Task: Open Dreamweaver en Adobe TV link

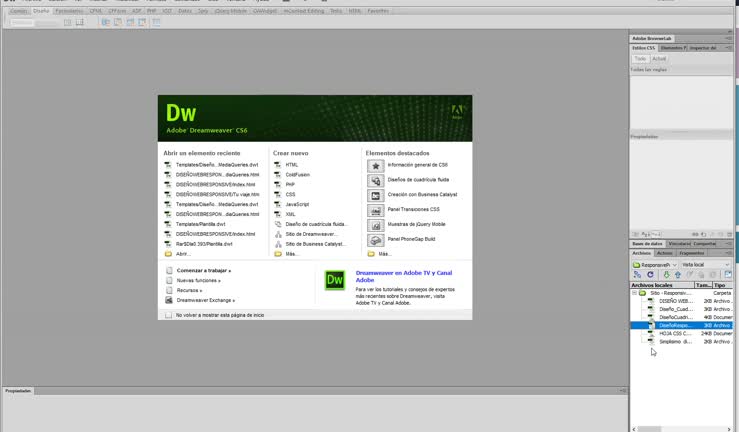Action: [x=403, y=276]
